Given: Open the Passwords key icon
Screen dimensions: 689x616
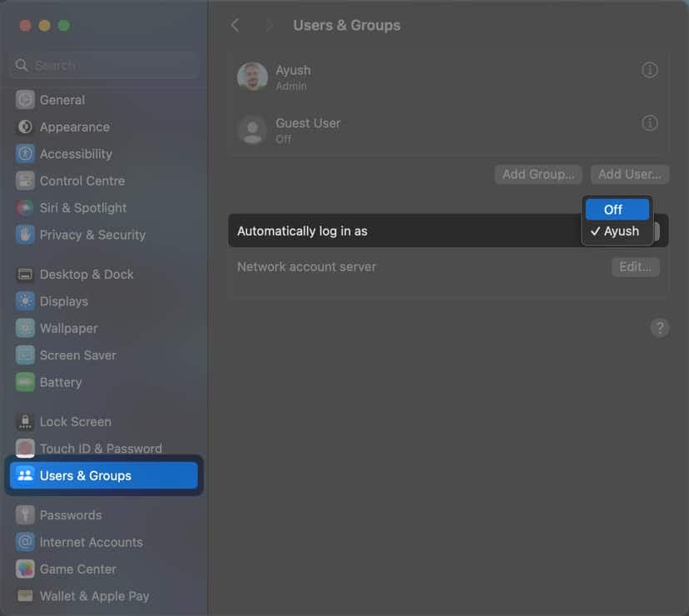Looking at the screenshot, I should click(25, 515).
